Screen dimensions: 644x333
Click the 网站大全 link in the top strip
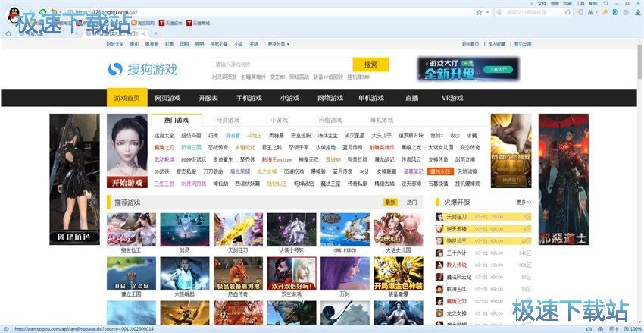114,44
